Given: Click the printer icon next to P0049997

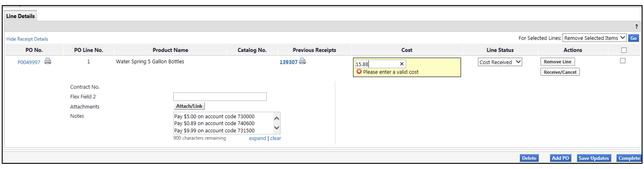Looking at the screenshot, I should tap(47, 61).
